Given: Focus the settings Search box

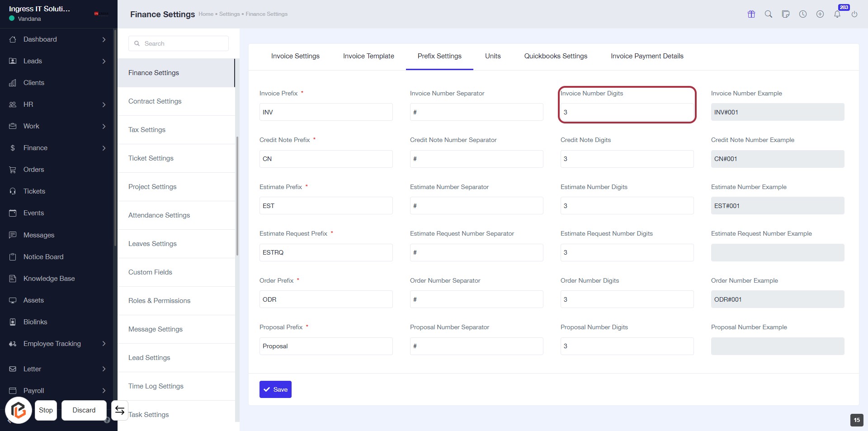Looking at the screenshot, I should (179, 43).
